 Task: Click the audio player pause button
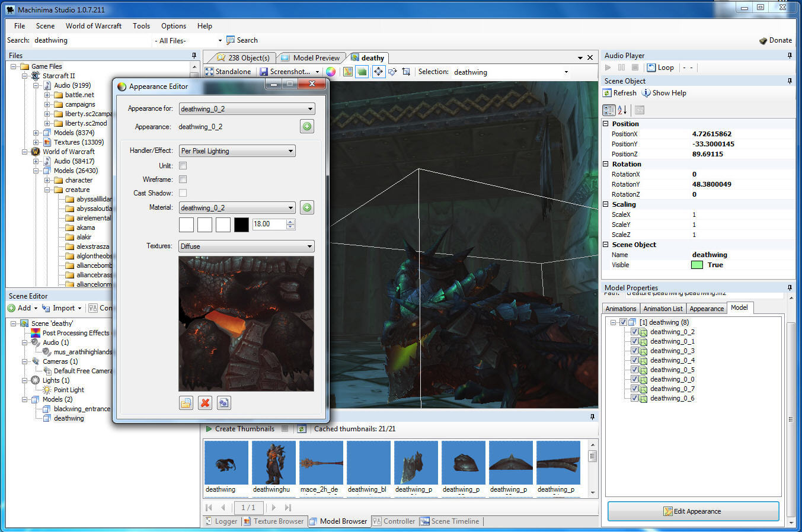(621, 68)
